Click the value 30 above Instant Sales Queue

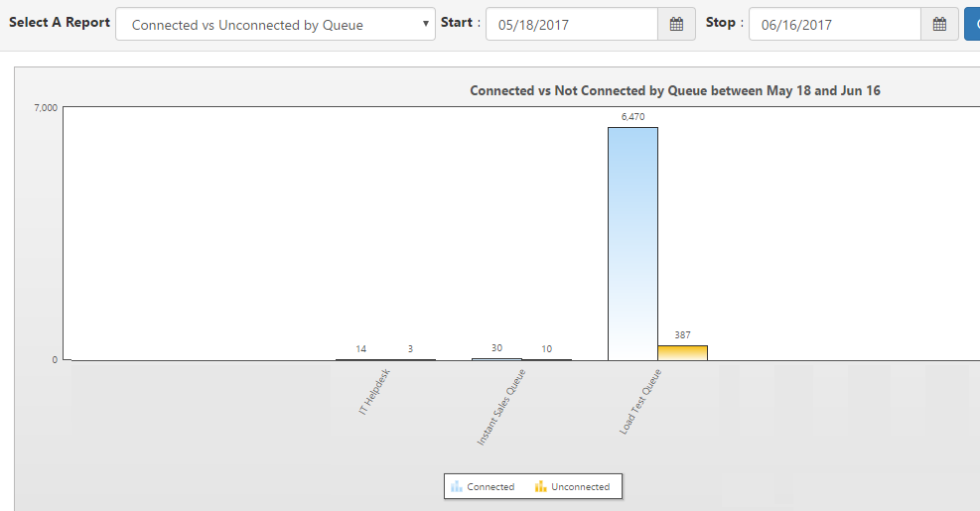pyautogui.click(x=496, y=348)
